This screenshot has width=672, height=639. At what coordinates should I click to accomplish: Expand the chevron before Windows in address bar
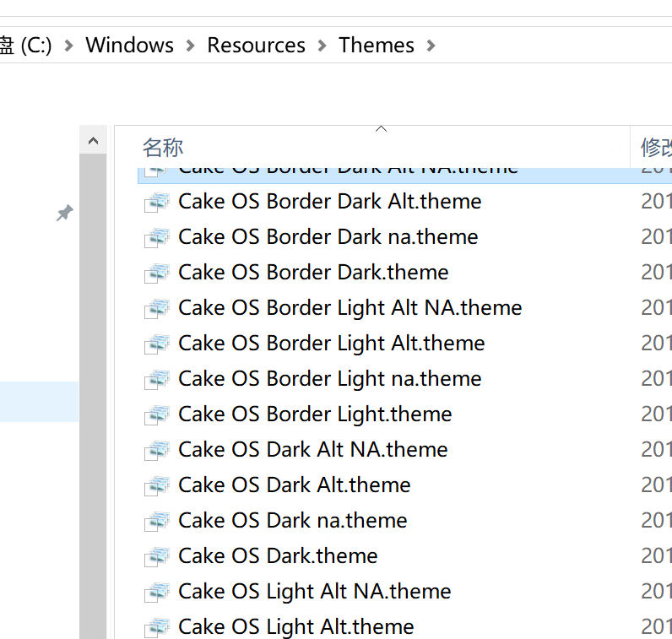click(x=69, y=46)
